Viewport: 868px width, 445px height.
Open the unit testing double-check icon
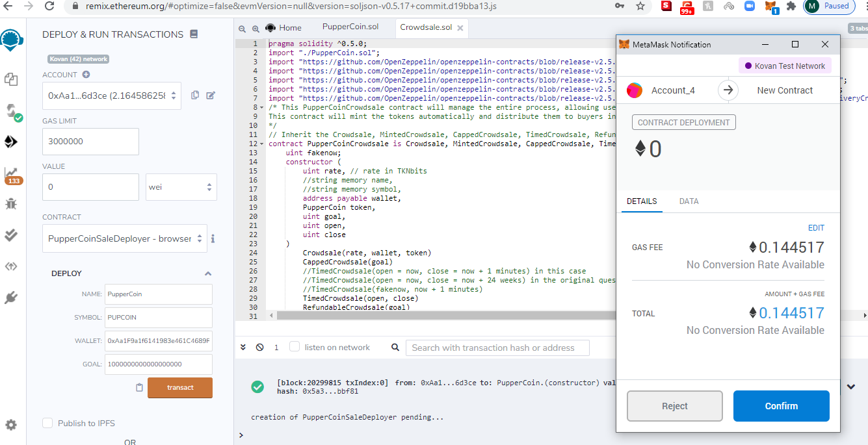click(x=11, y=235)
